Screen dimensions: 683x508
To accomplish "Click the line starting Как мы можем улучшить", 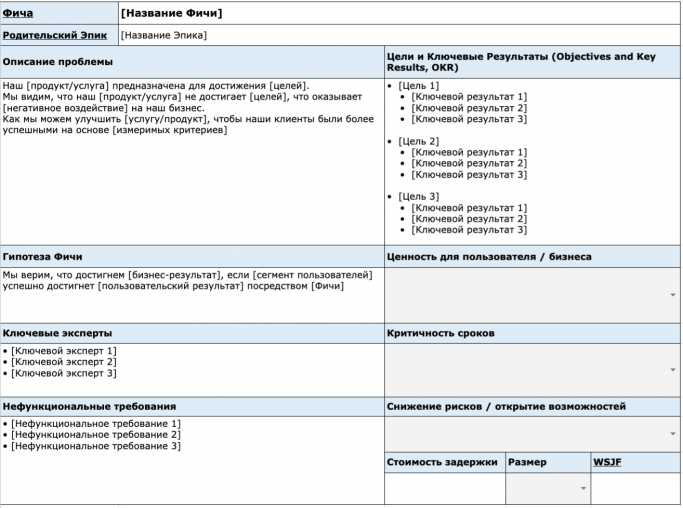I will pos(188,119).
